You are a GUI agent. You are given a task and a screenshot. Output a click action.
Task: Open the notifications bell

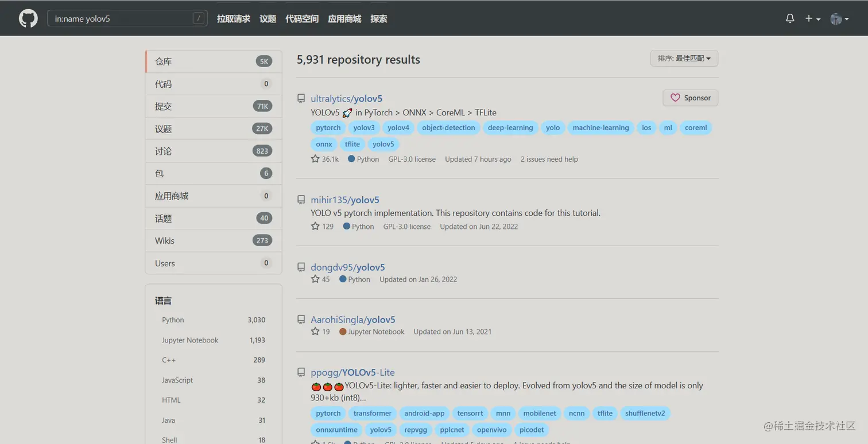[790, 18]
